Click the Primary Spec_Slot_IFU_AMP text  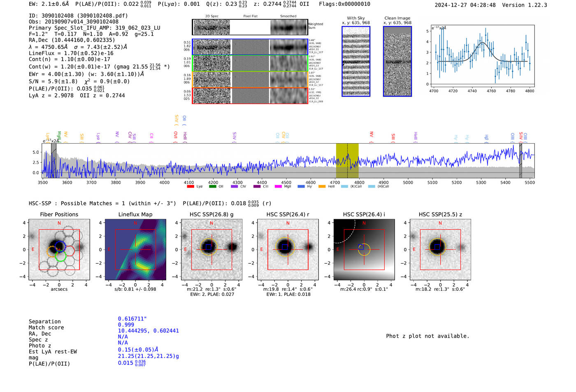(x=95, y=28)
